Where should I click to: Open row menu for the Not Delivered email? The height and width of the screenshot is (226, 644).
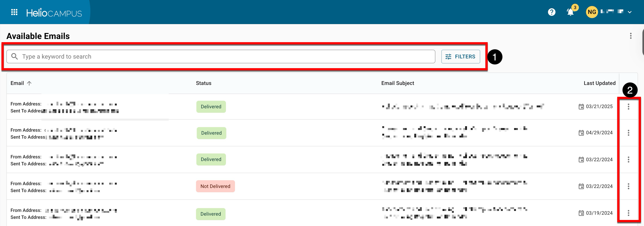pos(628,186)
